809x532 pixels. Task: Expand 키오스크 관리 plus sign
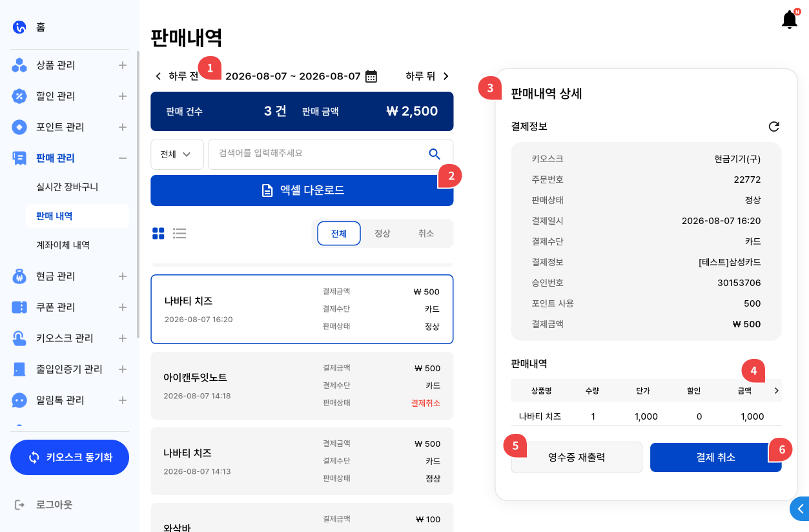pyautogui.click(x=123, y=338)
